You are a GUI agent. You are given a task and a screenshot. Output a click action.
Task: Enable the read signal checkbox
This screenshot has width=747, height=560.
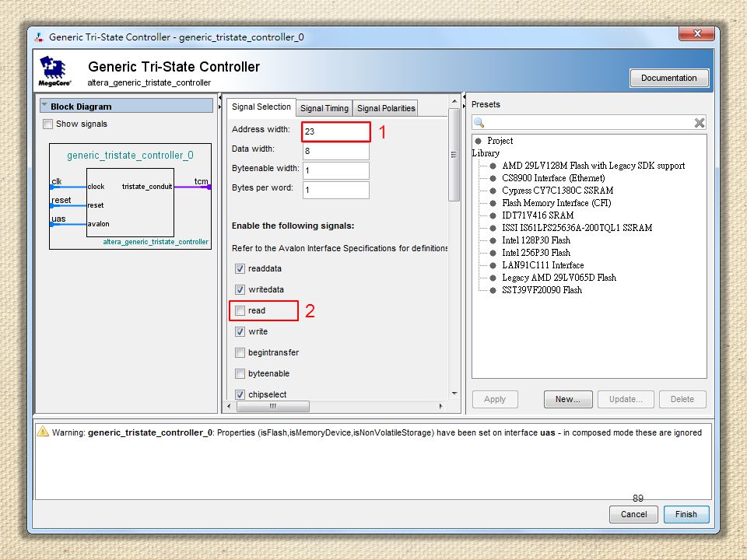click(240, 310)
